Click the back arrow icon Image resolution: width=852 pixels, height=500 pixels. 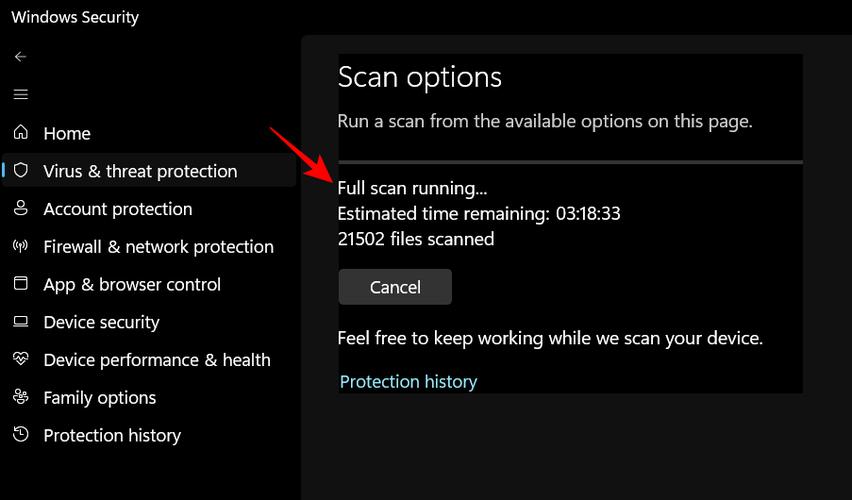point(21,57)
